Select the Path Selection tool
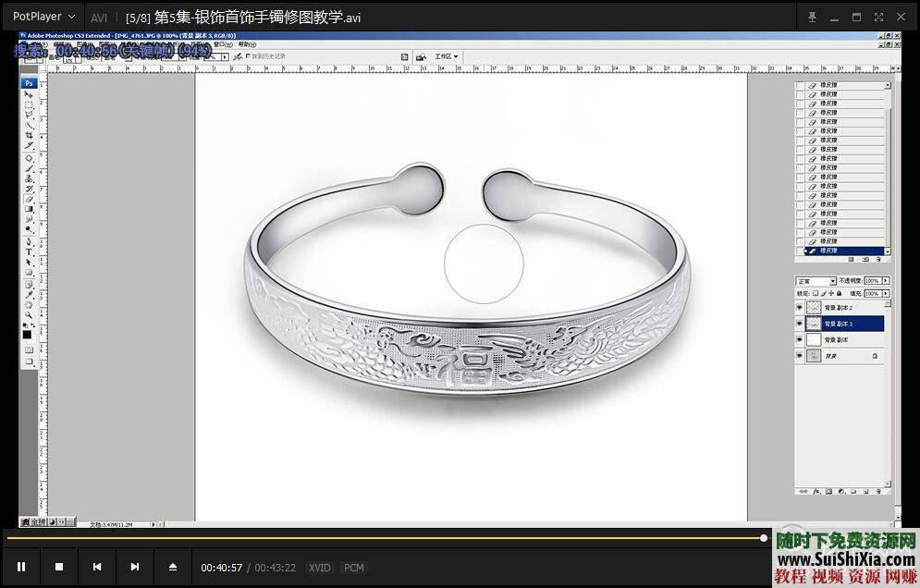Screen dimensions: 920x588 pos(29,262)
